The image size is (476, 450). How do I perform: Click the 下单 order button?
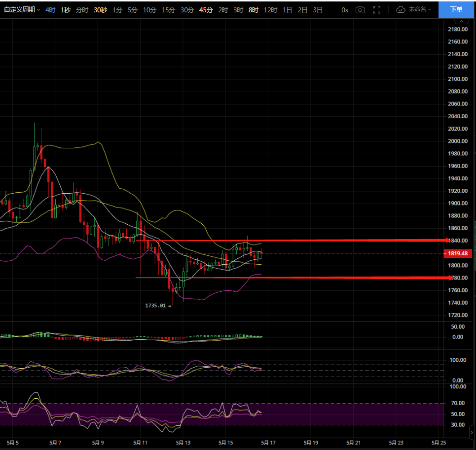click(457, 9)
